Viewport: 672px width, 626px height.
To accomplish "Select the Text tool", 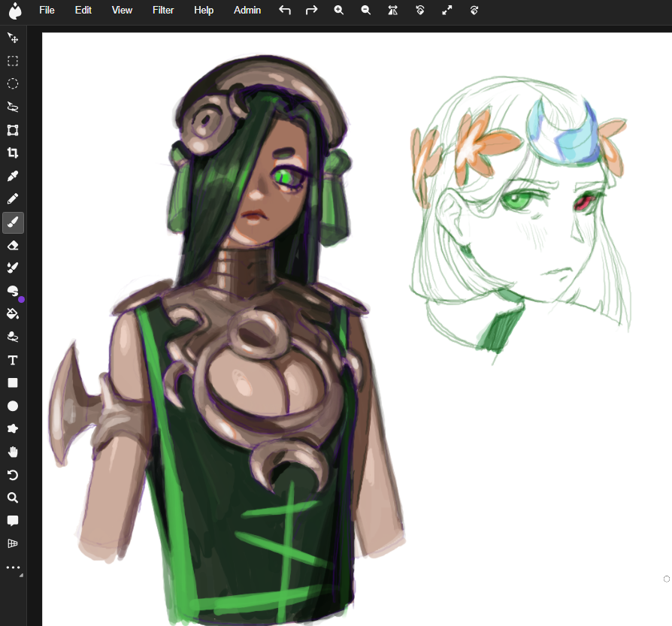I will click(x=13, y=361).
